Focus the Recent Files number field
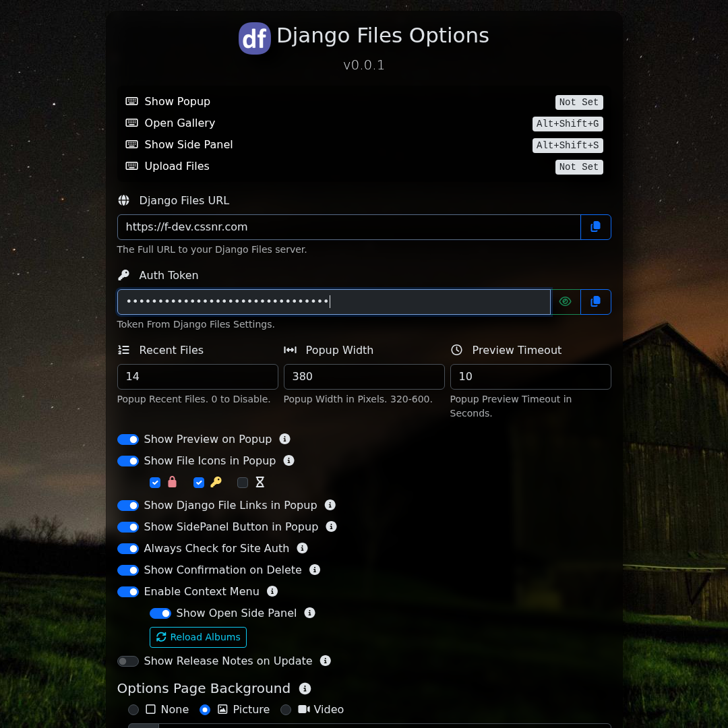728x728 pixels. [x=198, y=377]
